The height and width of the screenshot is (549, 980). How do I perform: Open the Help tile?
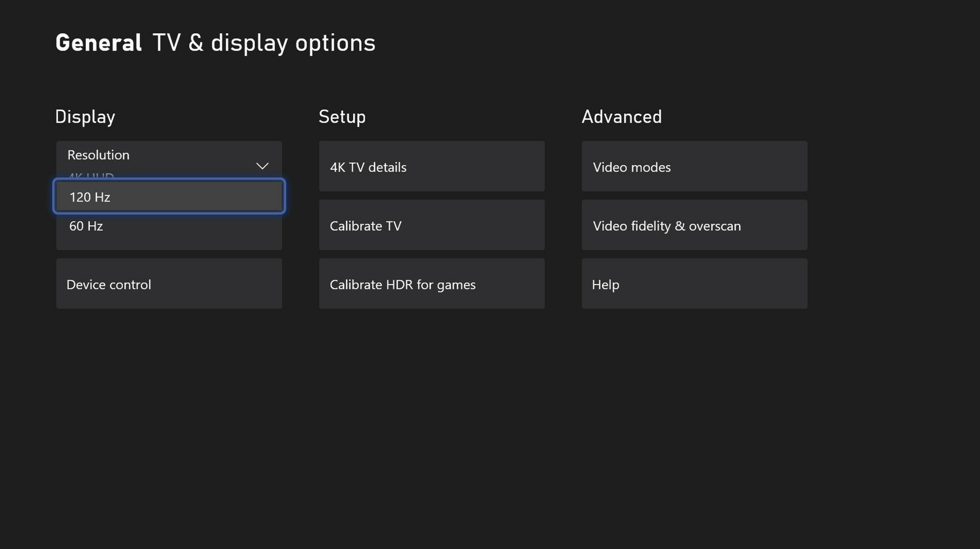[x=695, y=284]
